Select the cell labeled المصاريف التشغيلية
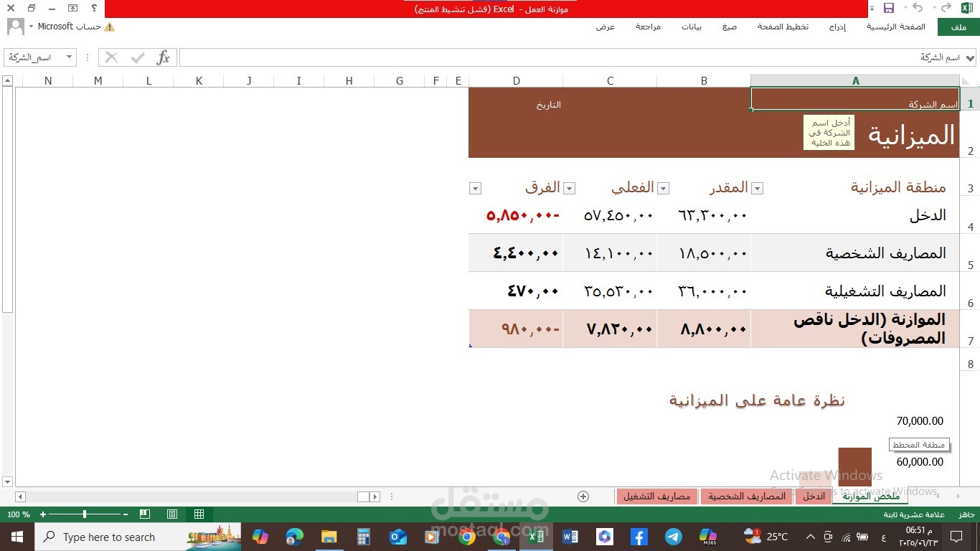Viewport: 980px width, 551px height. pos(855,291)
